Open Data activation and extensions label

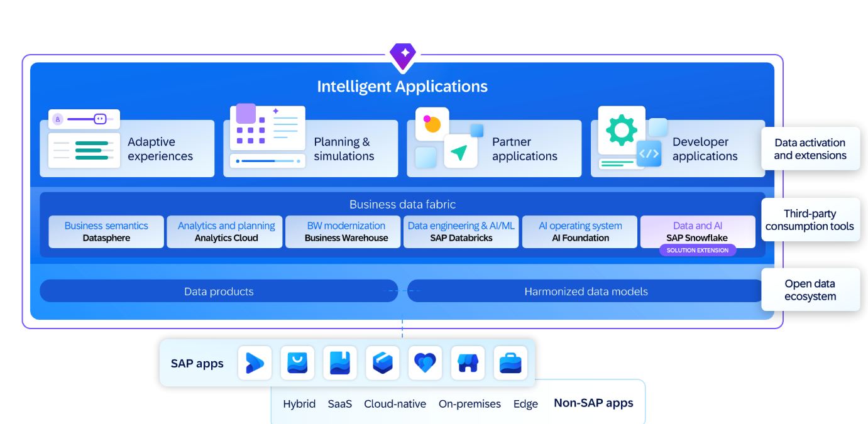click(810, 149)
